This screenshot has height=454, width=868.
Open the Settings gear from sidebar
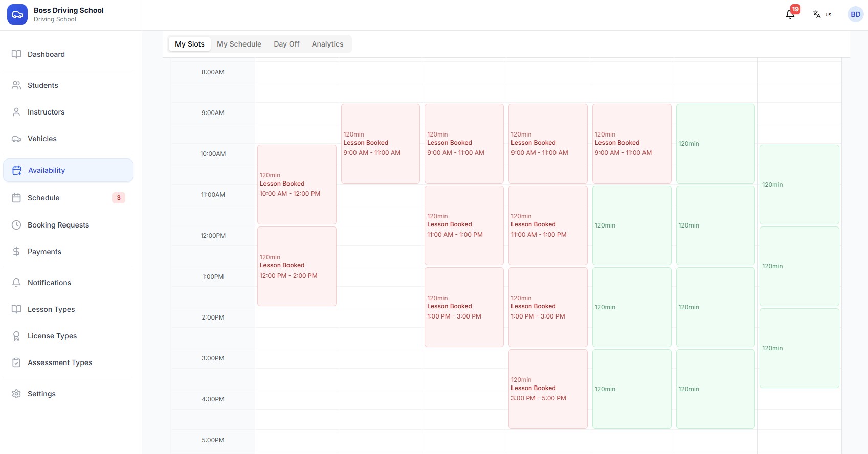coord(16,394)
